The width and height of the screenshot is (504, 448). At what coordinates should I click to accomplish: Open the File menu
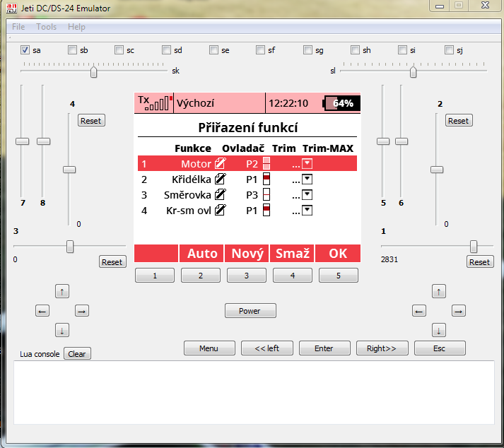pos(18,27)
